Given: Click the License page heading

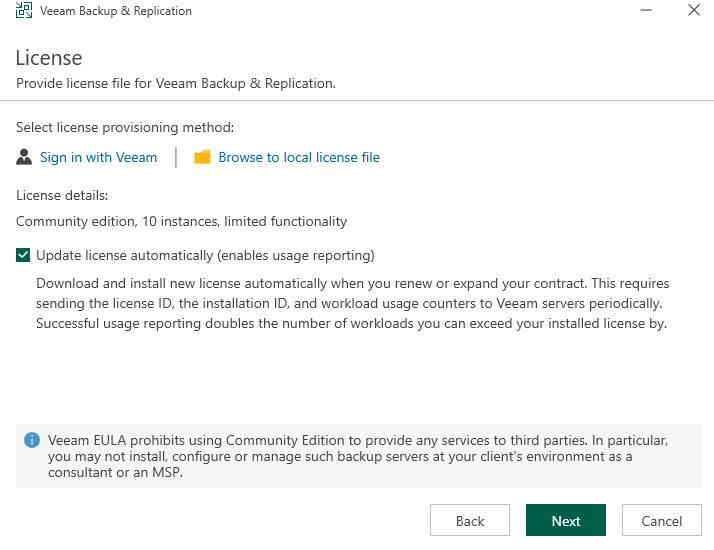Looking at the screenshot, I should click(49, 58).
